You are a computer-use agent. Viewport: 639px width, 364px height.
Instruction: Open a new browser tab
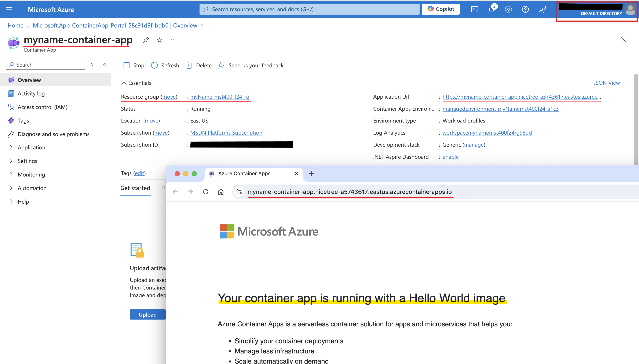pos(311,174)
